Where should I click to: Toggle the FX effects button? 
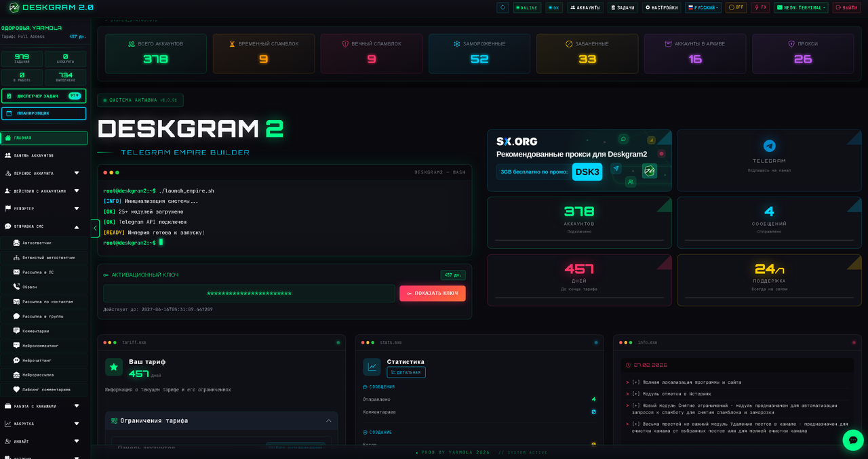[759, 7]
